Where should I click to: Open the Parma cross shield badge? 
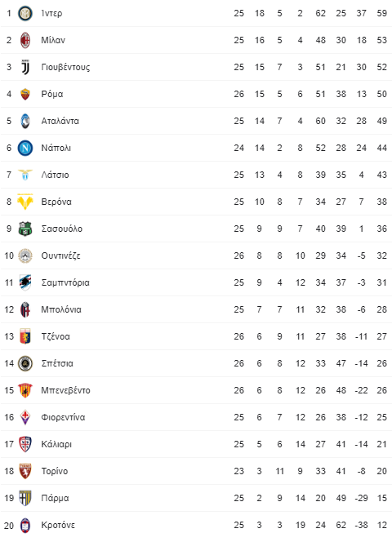[x=25, y=498]
